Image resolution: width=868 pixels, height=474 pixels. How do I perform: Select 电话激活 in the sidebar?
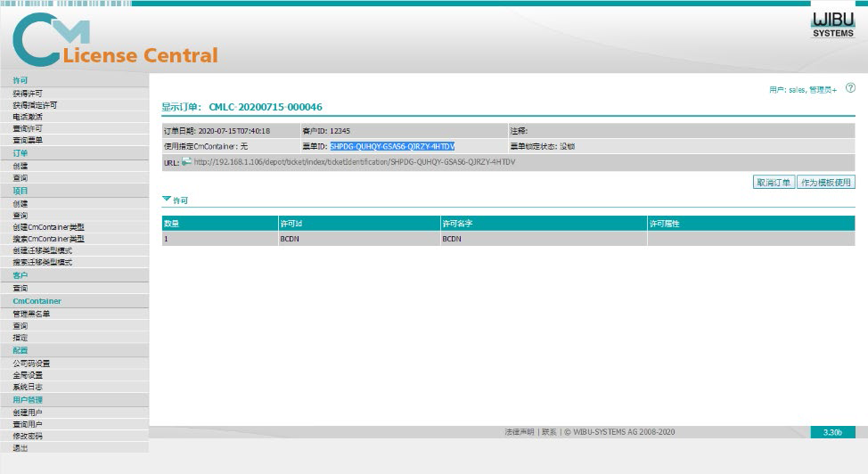[28, 117]
